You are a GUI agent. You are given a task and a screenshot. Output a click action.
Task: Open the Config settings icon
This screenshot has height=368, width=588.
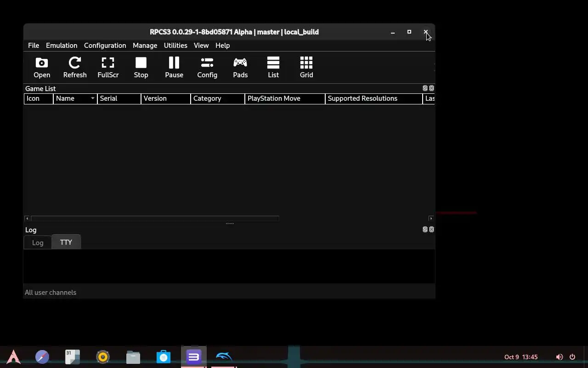pyautogui.click(x=207, y=67)
